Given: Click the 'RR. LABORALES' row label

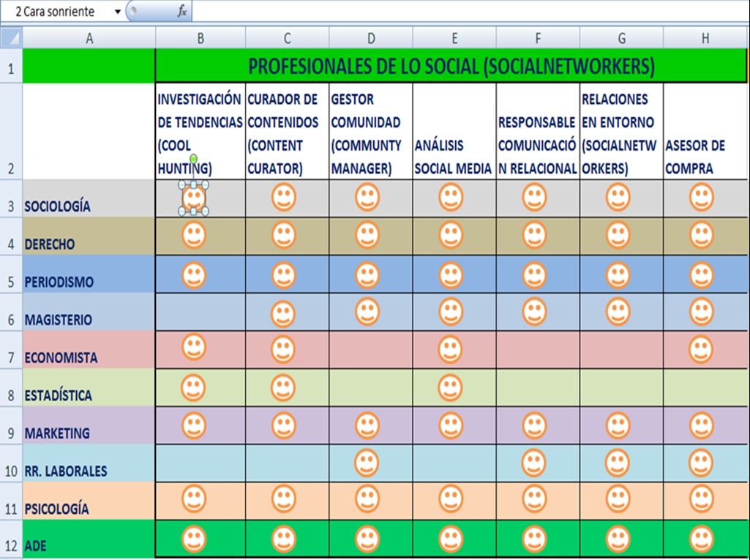Looking at the screenshot, I should 66,471.
